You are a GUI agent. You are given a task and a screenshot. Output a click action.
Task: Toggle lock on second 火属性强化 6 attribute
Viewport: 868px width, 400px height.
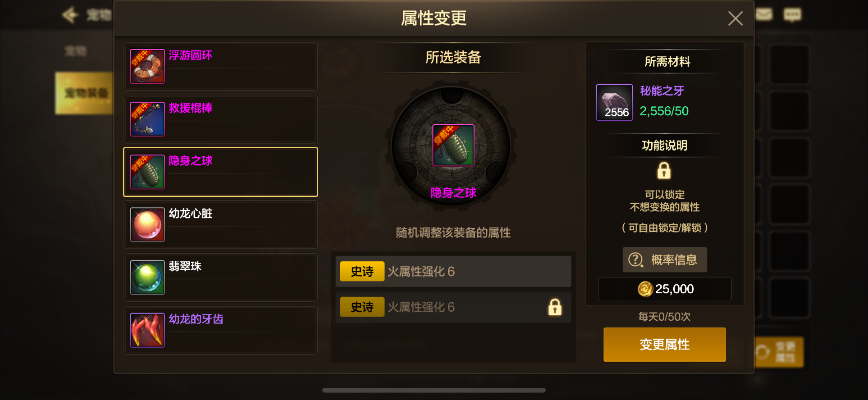[x=555, y=307]
